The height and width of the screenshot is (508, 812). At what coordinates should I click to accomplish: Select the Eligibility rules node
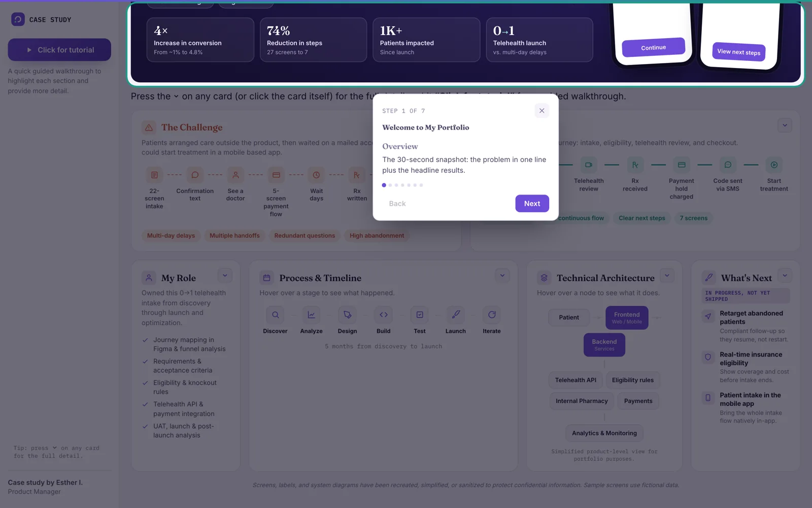[x=633, y=380]
